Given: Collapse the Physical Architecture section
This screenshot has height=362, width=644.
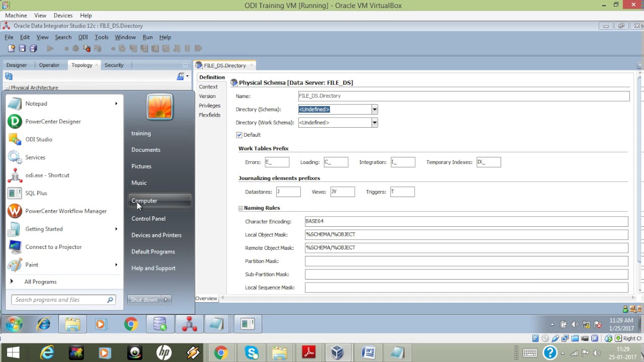Looking at the screenshot, I should pos(8,88).
